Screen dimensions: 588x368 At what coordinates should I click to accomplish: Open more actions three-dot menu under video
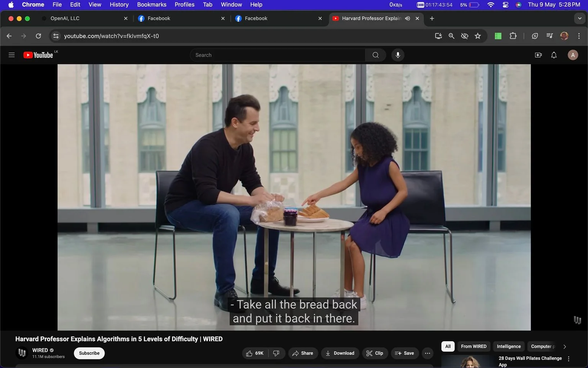pyautogui.click(x=428, y=353)
